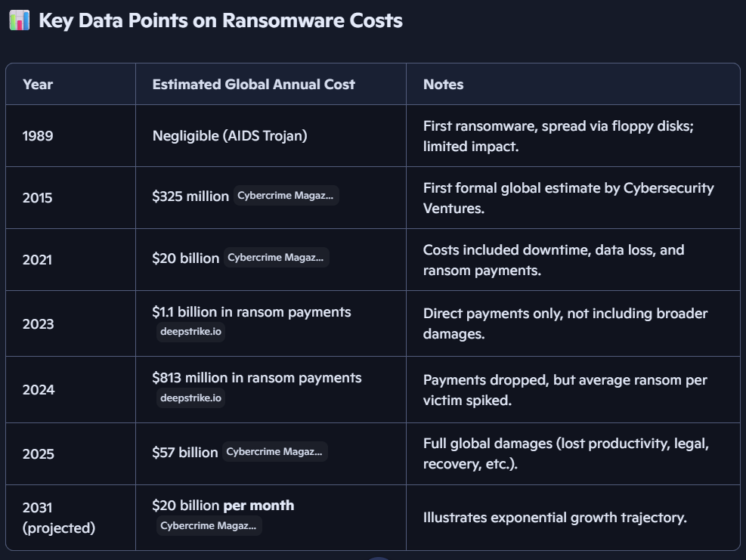Click the "$325 million" cost text
Image resolution: width=746 pixels, height=560 pixels.
pyautogui.click(x=190, y=196)
